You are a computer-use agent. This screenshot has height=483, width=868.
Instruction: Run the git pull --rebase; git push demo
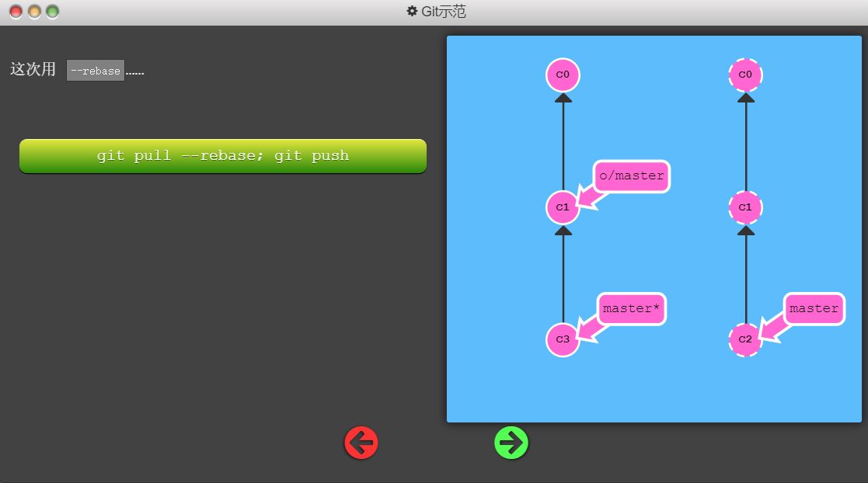[x=223, y=156]
